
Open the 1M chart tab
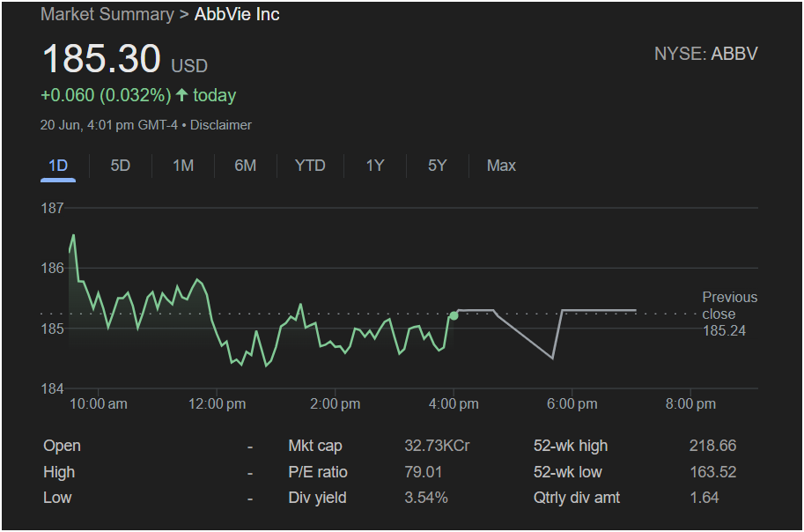click(x=183, y=166)
